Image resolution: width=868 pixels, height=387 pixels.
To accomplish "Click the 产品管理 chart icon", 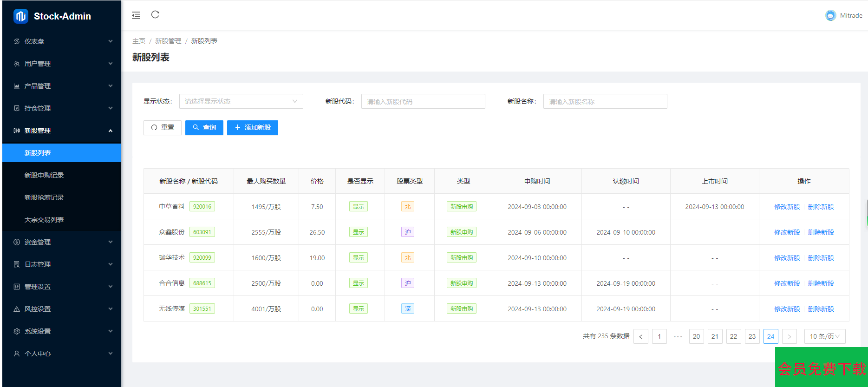I will 17,86.
